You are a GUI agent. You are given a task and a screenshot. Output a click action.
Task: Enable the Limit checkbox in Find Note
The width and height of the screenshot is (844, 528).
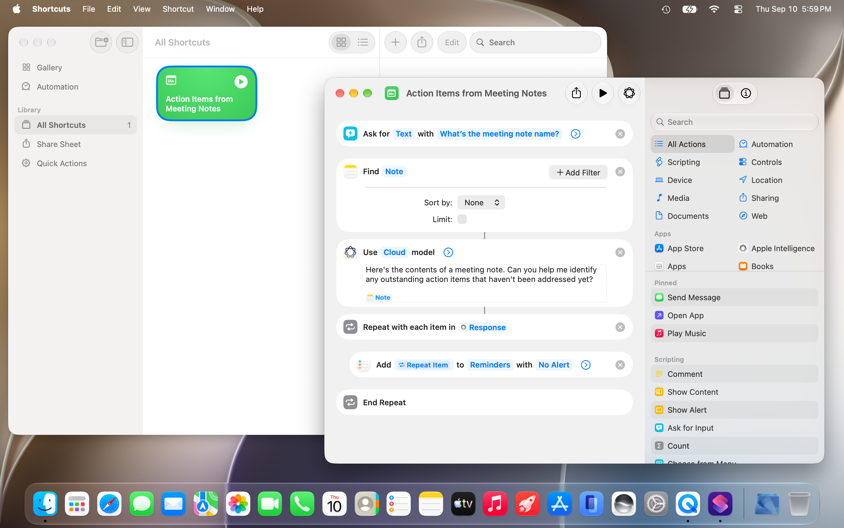tap(462, 219)
